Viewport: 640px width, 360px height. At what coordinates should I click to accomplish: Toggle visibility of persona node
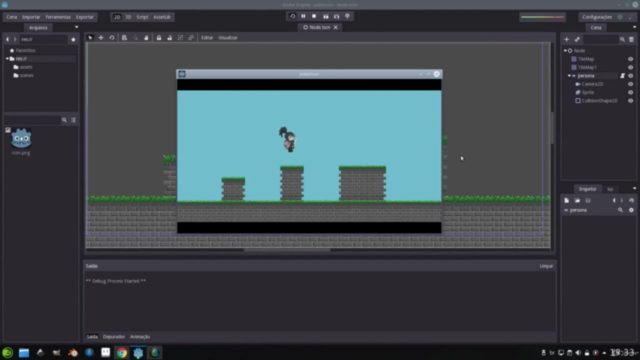pyautogui.click(x=631, y=76)
